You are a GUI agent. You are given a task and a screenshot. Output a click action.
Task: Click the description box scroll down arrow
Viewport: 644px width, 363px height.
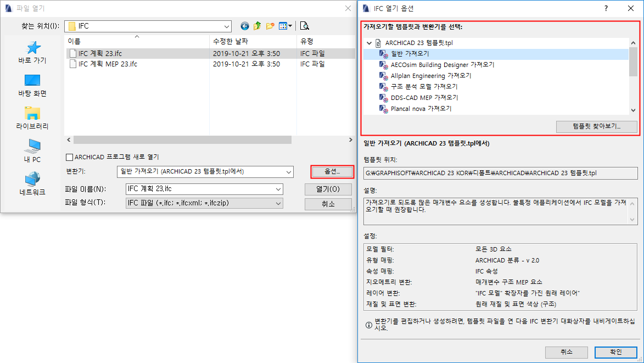click(x=632, y=220)
